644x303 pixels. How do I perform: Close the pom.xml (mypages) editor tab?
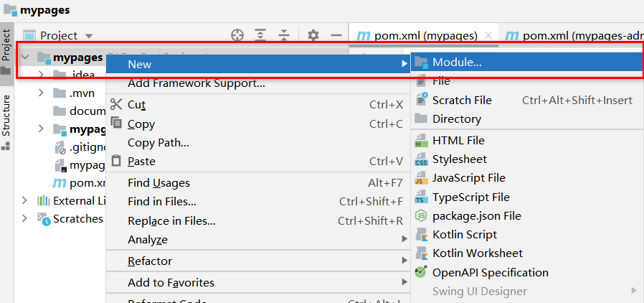point(488,35)
